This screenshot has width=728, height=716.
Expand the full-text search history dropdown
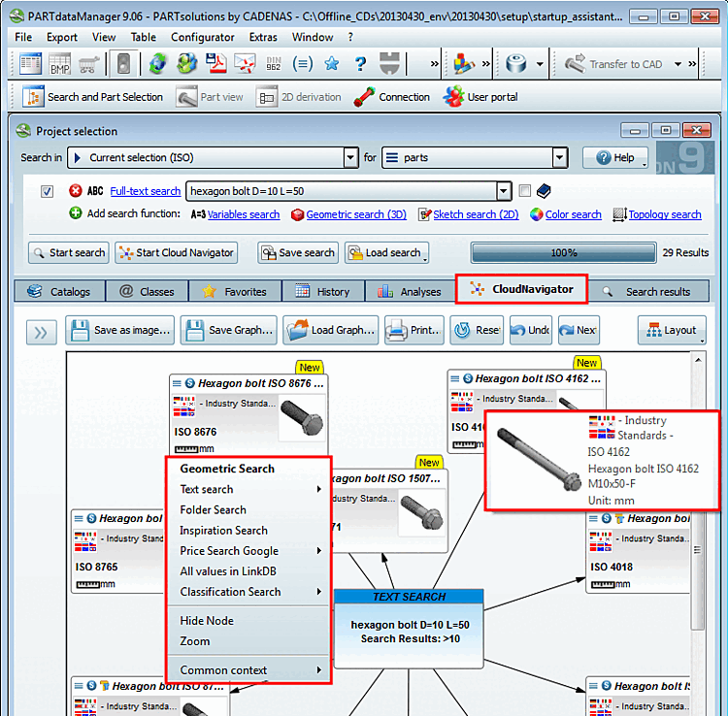[x=504, y=191]
